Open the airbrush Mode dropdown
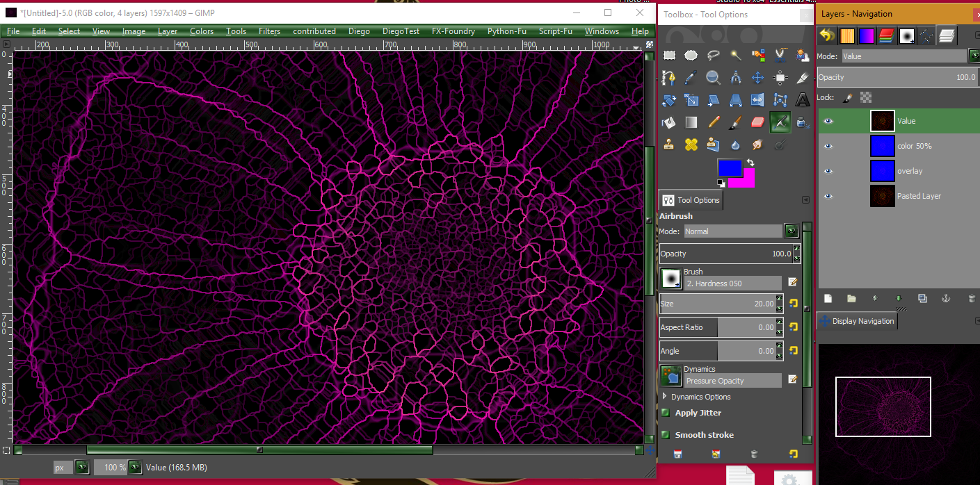The height and width of the screenshot is (485, 980). (x=791, y=231)
